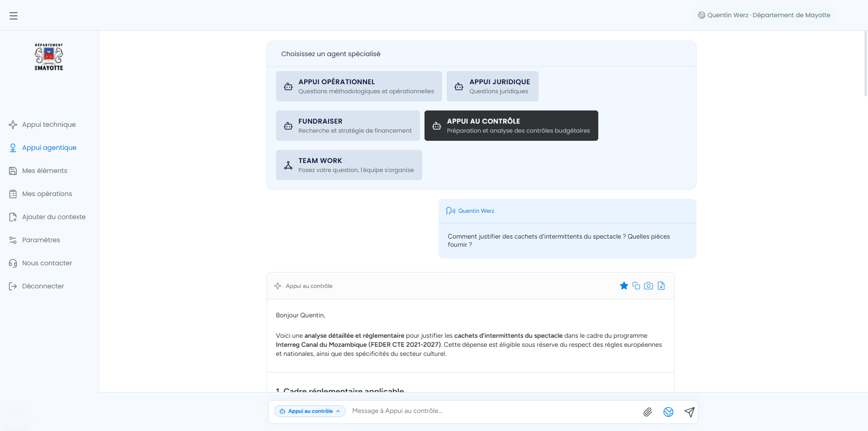Click the globe icon in message bar

[668, 412]
